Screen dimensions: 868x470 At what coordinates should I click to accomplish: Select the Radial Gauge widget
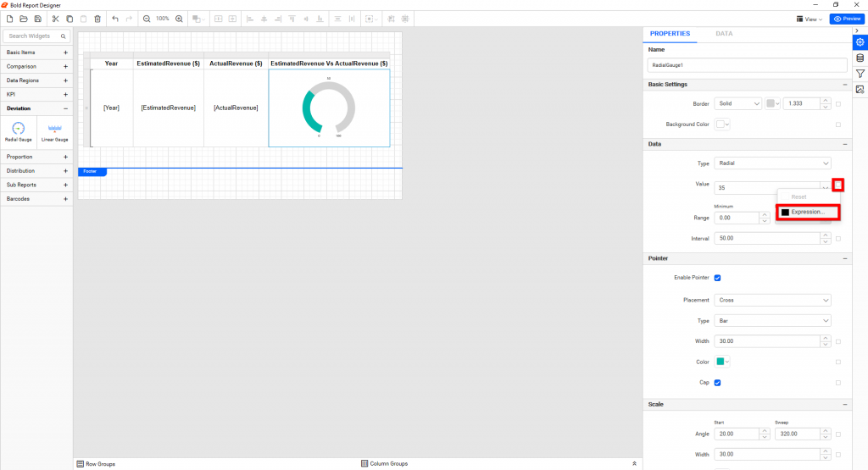click(x=19, y=132)
